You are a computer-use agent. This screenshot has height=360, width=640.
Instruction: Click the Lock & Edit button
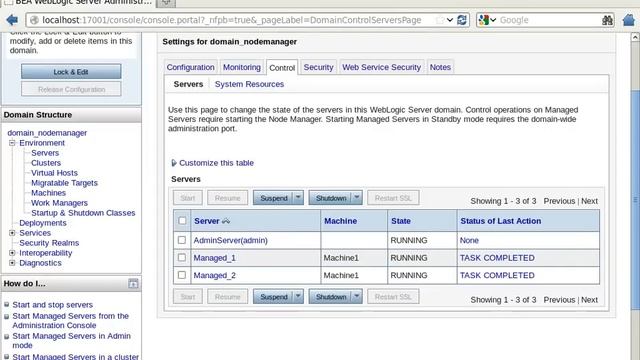[71, 72]
